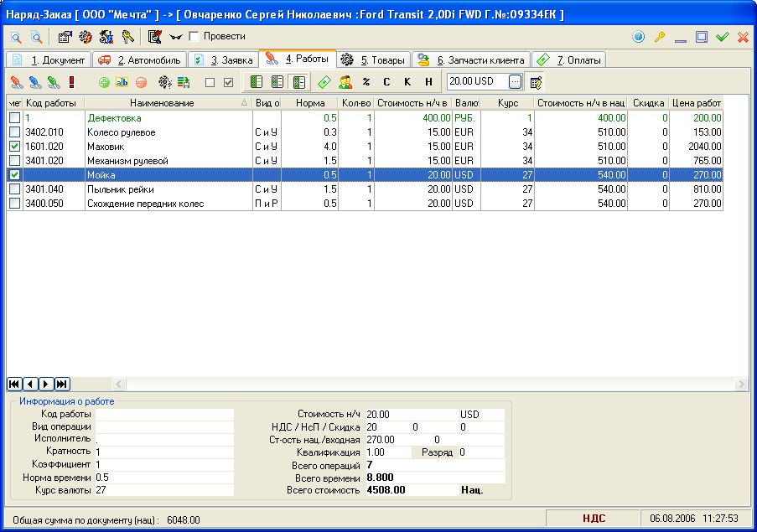This screenshot has width=757, height=532.
Task: Click the eyeglasses preview icon
Action: (x=175, y=37)
